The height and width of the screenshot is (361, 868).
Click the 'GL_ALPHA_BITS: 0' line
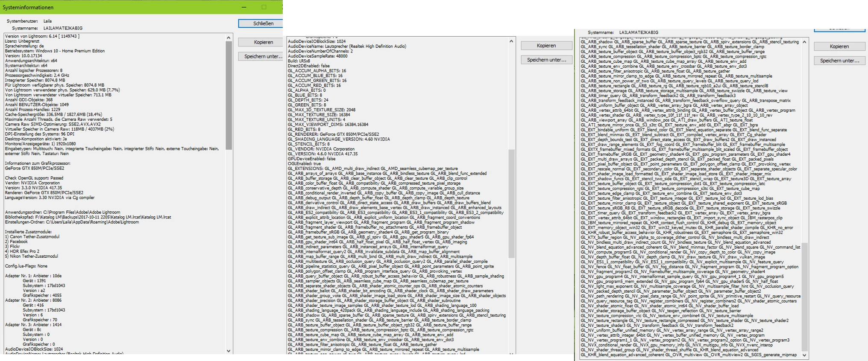click(307, 90)
